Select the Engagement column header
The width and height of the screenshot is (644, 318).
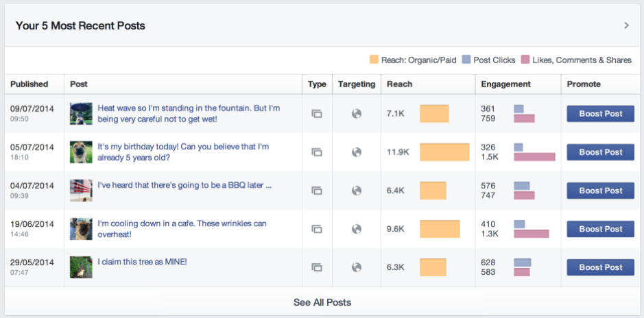click(x=505, y=84)
